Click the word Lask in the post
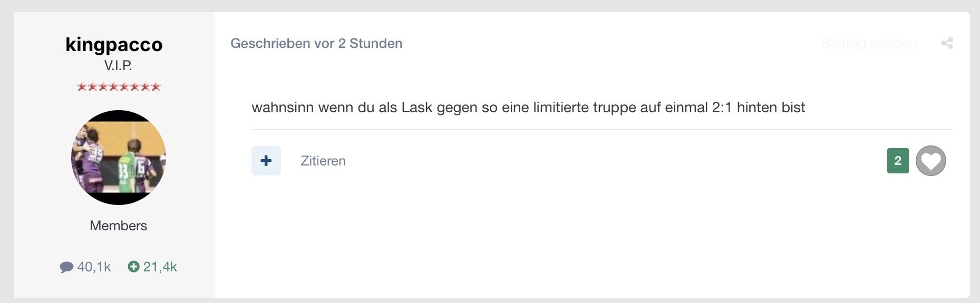 click(x=416, y=107)
